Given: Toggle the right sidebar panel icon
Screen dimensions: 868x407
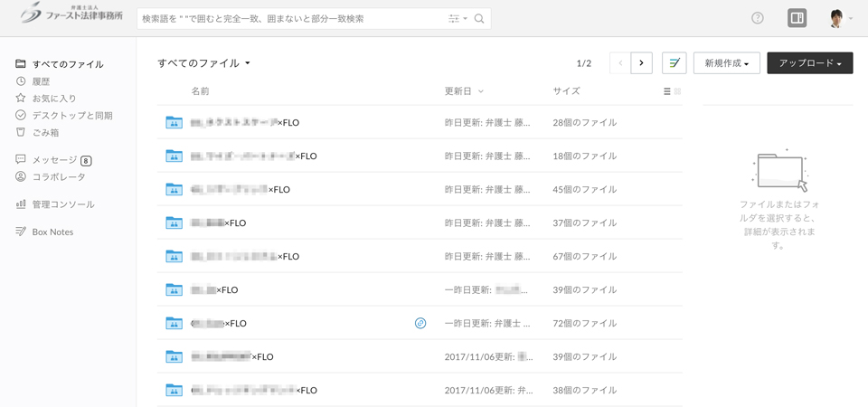Looking at the screenshot, I should click(x=797, y=18).
